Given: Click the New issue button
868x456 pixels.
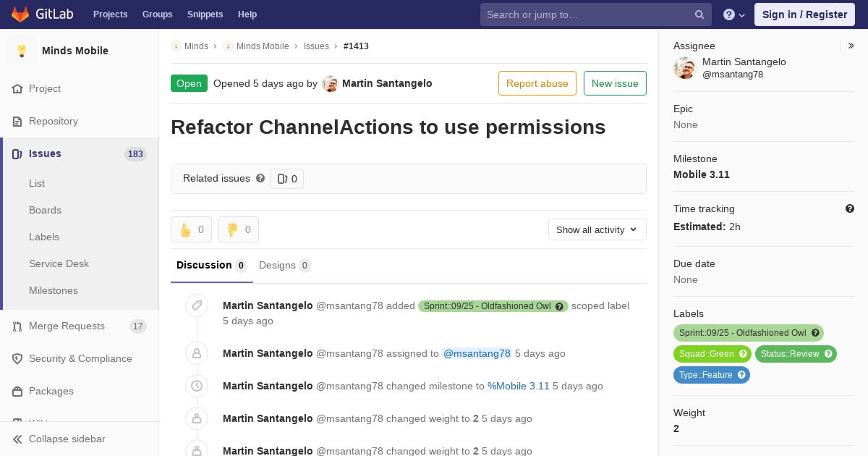Looking at the screenshot, I should (615, 83).
